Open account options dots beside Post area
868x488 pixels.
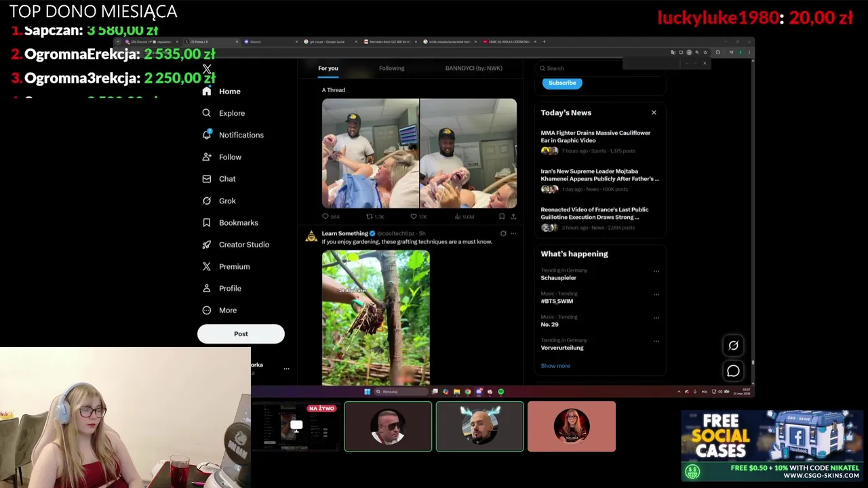click(286, 369)
